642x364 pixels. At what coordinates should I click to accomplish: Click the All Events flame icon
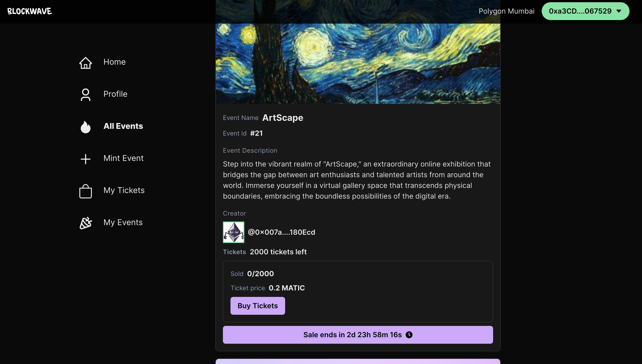point(86,127)
